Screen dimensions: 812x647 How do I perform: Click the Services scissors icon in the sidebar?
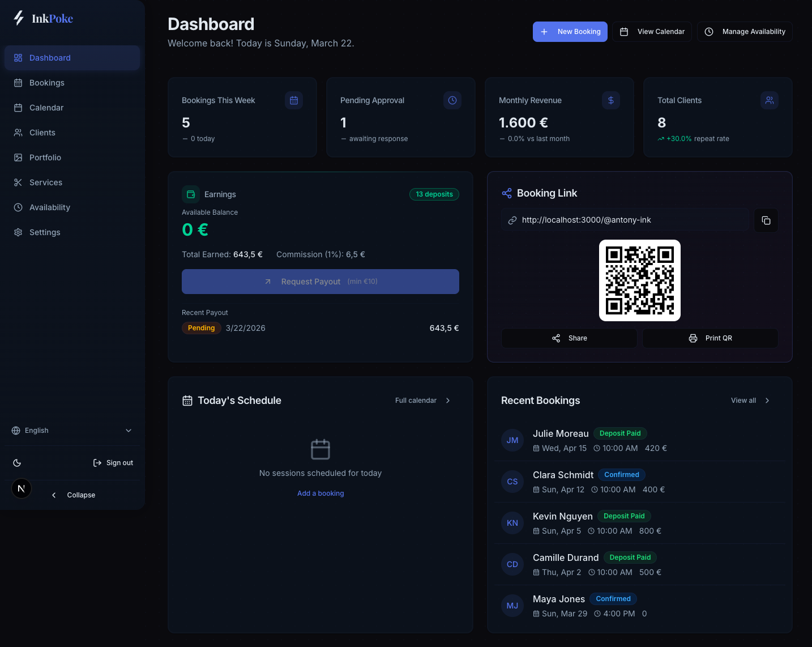pyautogui.click(x=18, y=182)
